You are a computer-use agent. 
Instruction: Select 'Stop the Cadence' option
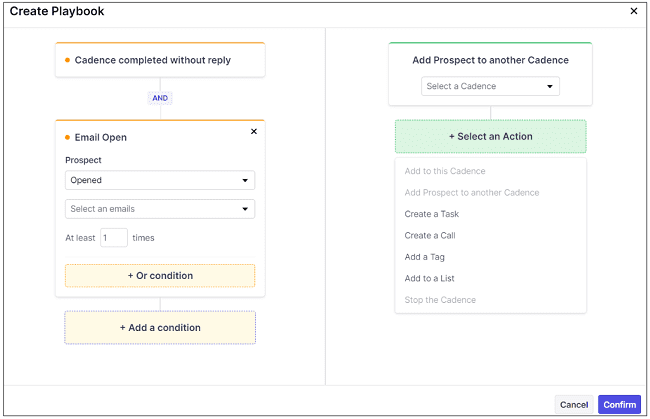(x=440, y=300)
